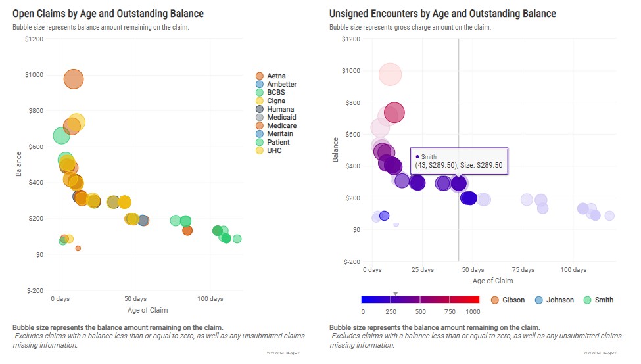The width and height of the screenshot is (641, 364).
Task: Click the color scale gradient bar
Action: [421, 300]
